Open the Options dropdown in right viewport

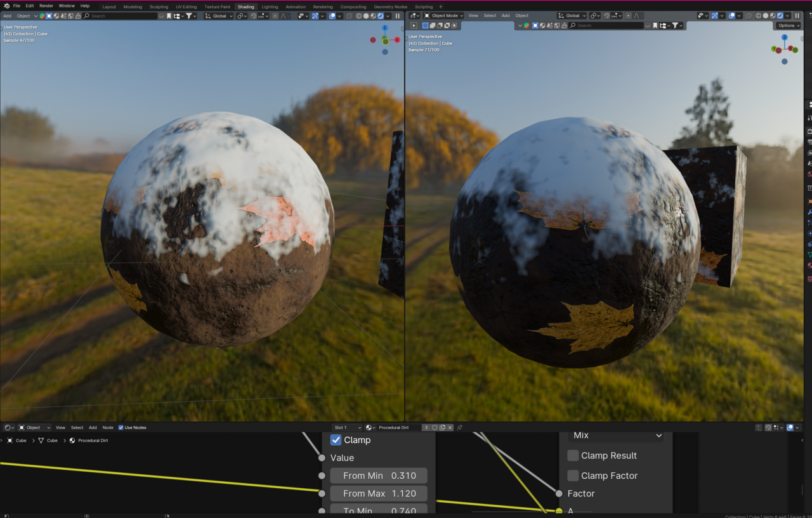click(x=788, y=26)
